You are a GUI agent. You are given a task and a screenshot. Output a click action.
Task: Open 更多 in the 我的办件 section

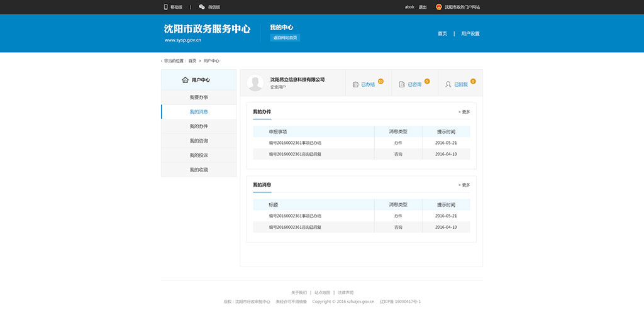(464, 112)
